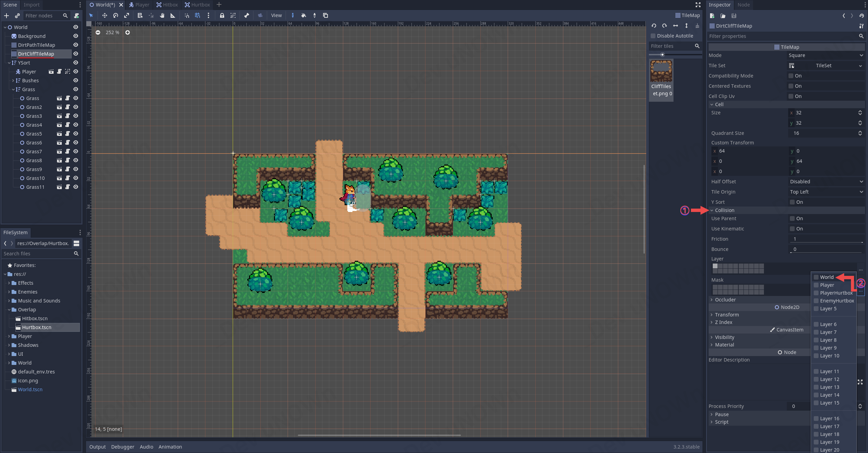
Task: Select the Ruler mode tool
Action: (x=173, y=15)
